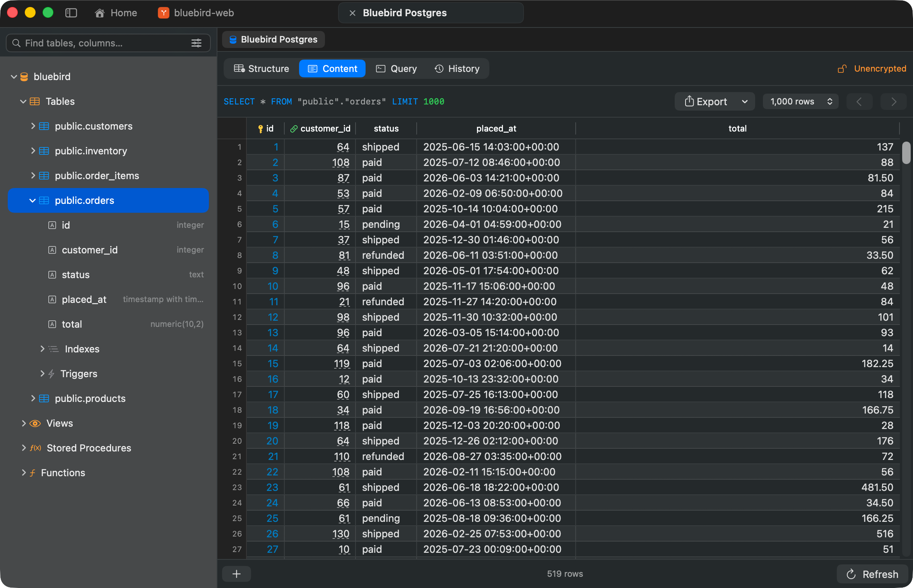Sort by the placed_at column header
The width and height of the screenshot is (913, 588).
(x=496, y=128)
